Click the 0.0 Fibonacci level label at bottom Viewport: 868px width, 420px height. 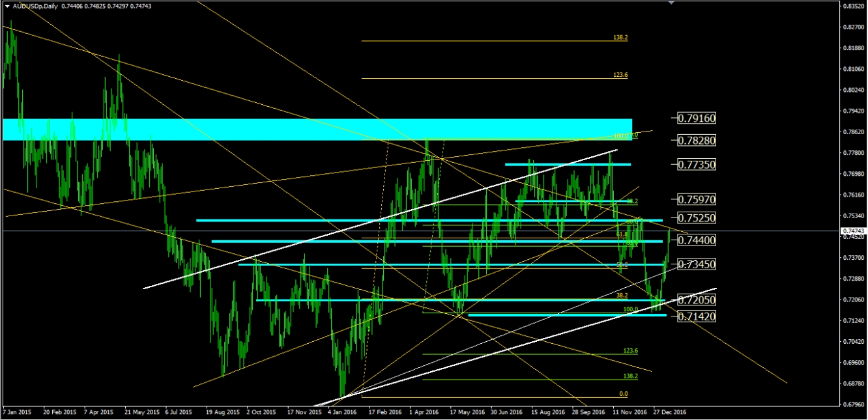624,394
